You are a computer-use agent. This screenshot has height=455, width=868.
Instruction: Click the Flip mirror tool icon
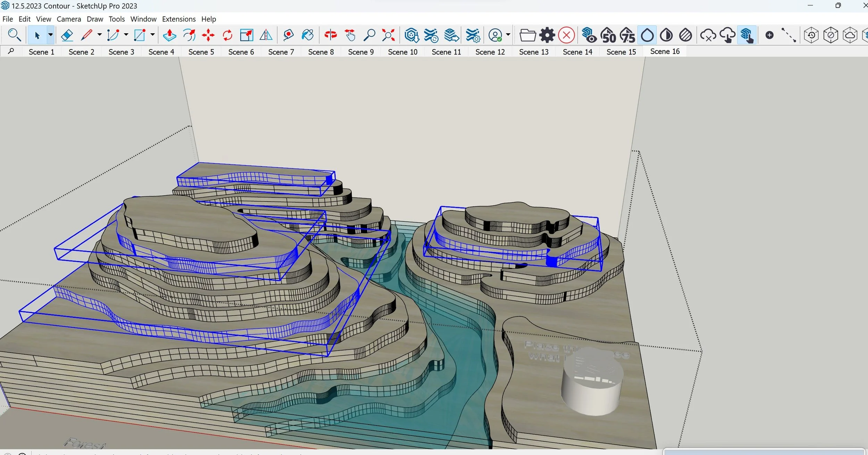coord(266,35)
